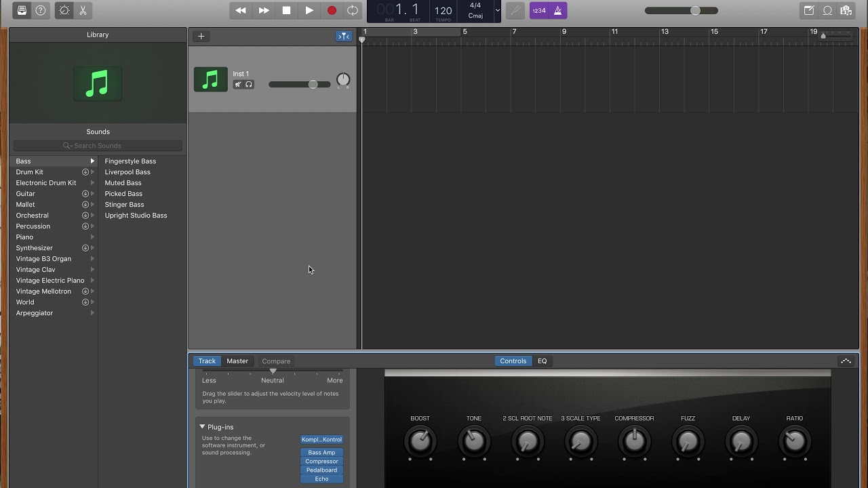The image size is (868, 488).
Task: Switch to the EQ tab
Action: point(542,361)
